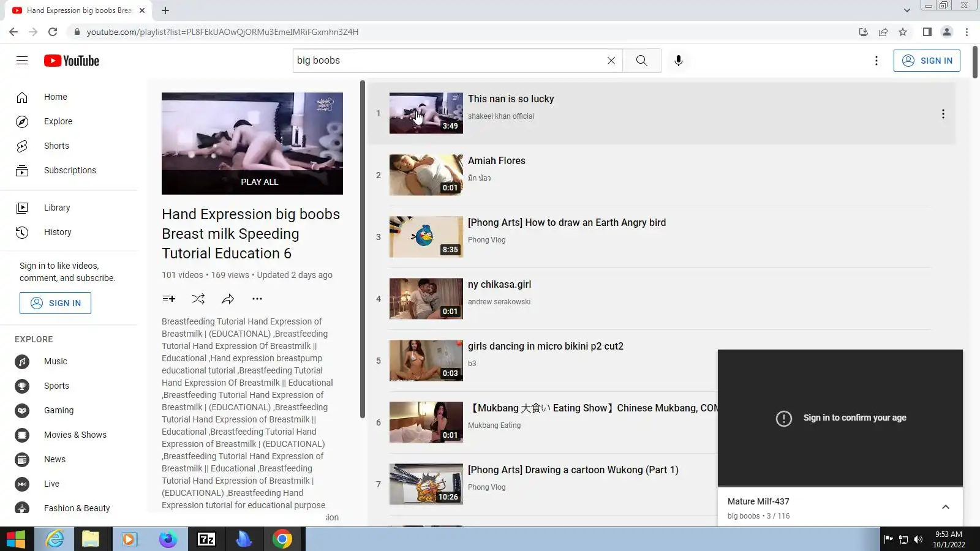Click the volume icon in system tray
Viewport: 980px width, 551px height.
point(918,539)
